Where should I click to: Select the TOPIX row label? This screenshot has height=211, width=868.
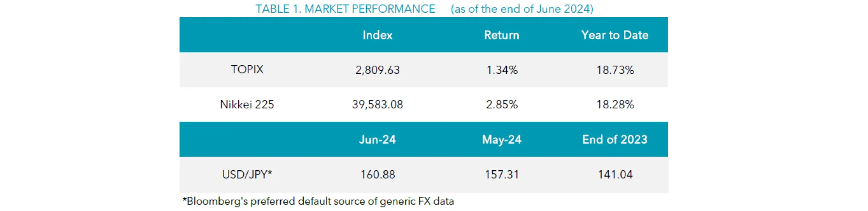click(x=247, y=70)
